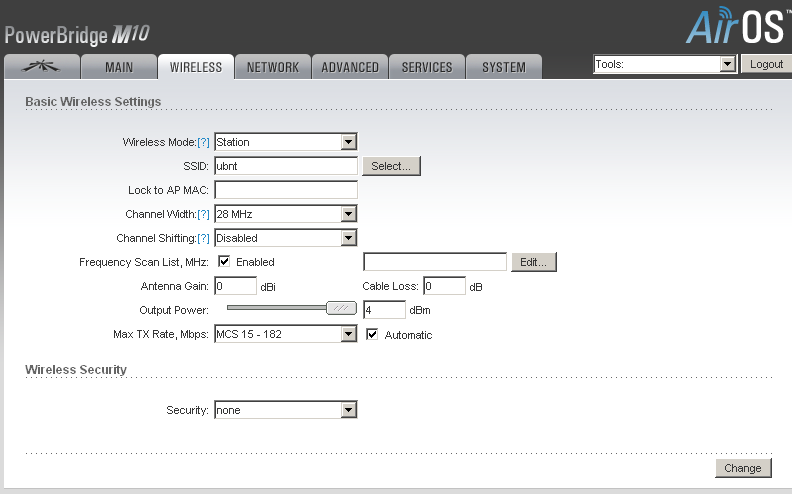
Task: Open Channel Width dropdown showing 28 MHz
Action: pos(286,214)
